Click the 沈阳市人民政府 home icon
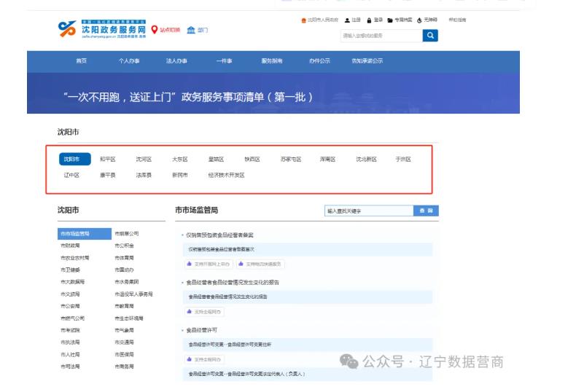568x392 pixels. [304, 20]
